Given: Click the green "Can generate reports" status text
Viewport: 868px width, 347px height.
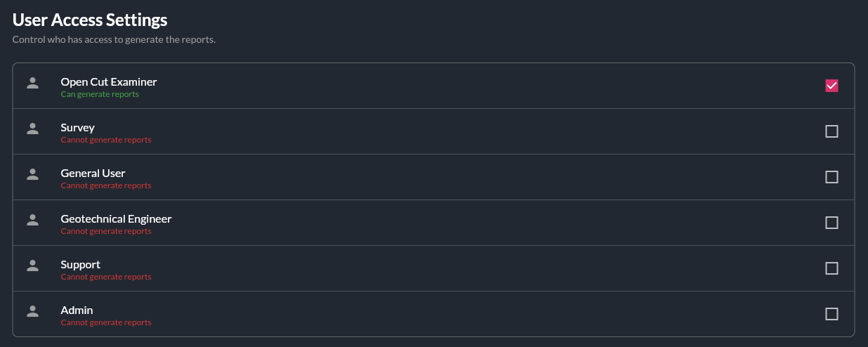Looking at the screenshot, I should 100,94.
